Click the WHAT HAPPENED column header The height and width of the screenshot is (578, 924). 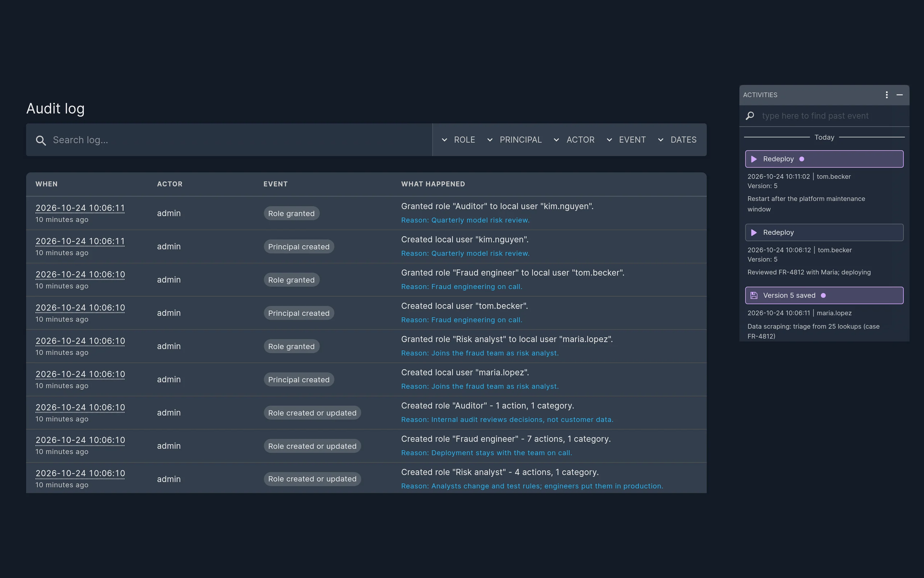(x=433, y=184)
